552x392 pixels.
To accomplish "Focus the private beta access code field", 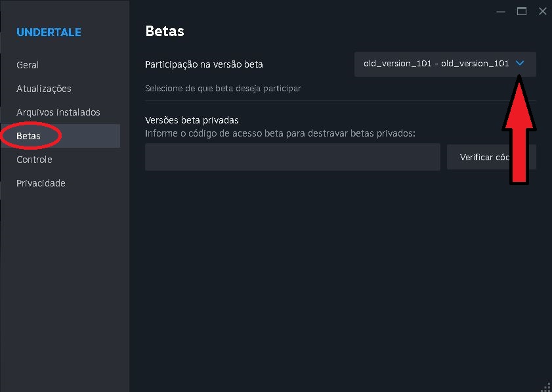I will pos(292,157).
